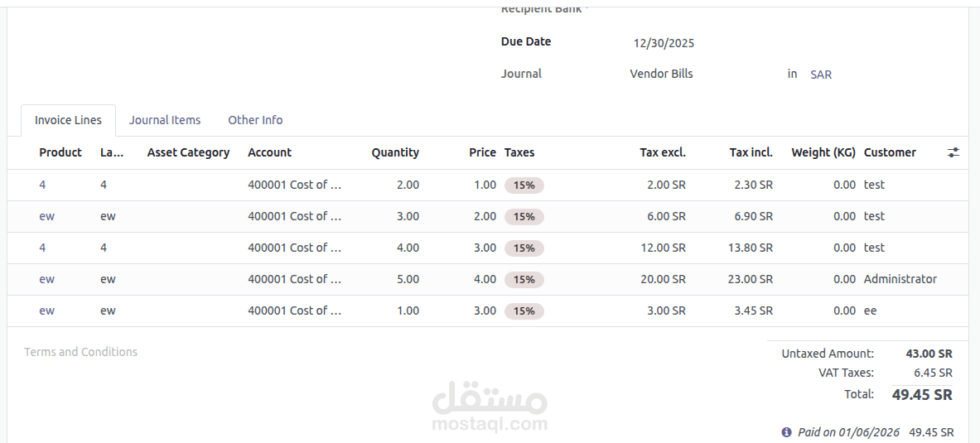Click the quantity cell showing 5.00
The image size is (980, 443).
pyautogui.click(x=408, y=279)
